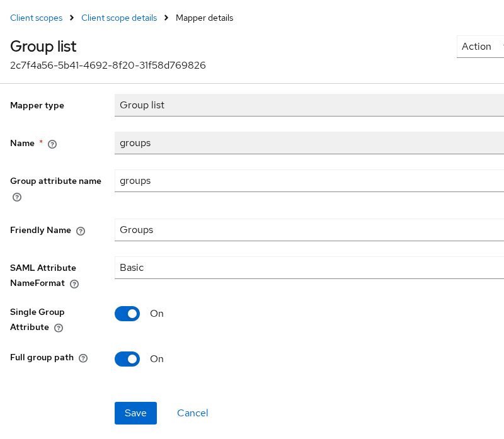Viewport: 504px width, 439px height.
Task: Click the Friendly Name input field
Action: point(309,230)
